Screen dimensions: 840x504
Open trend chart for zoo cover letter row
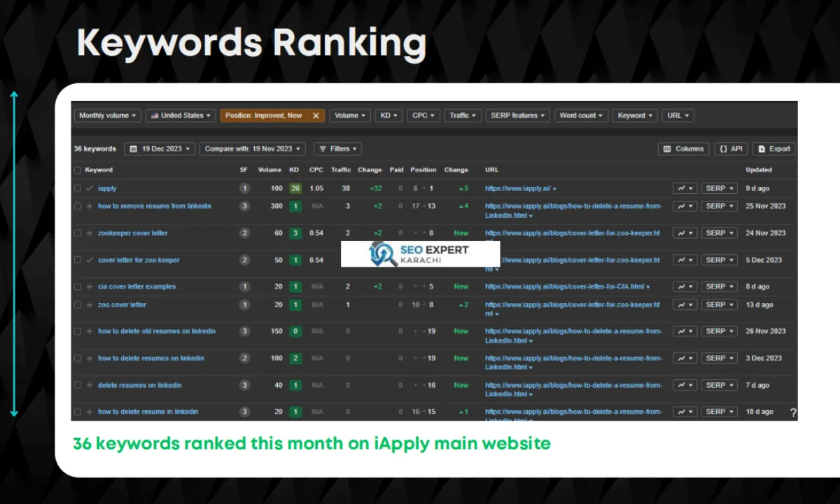(x=685, y=304)
